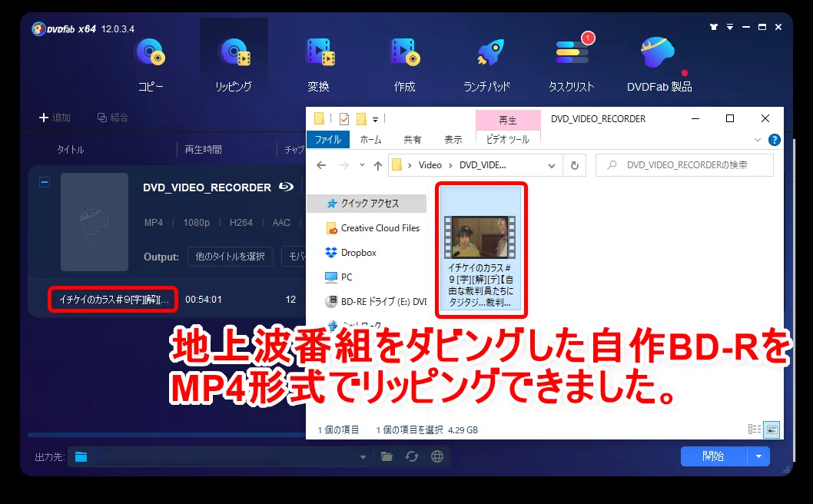Switch Explorer to large icons view
This screenshot has height=504, width=813.
[772, 429]
